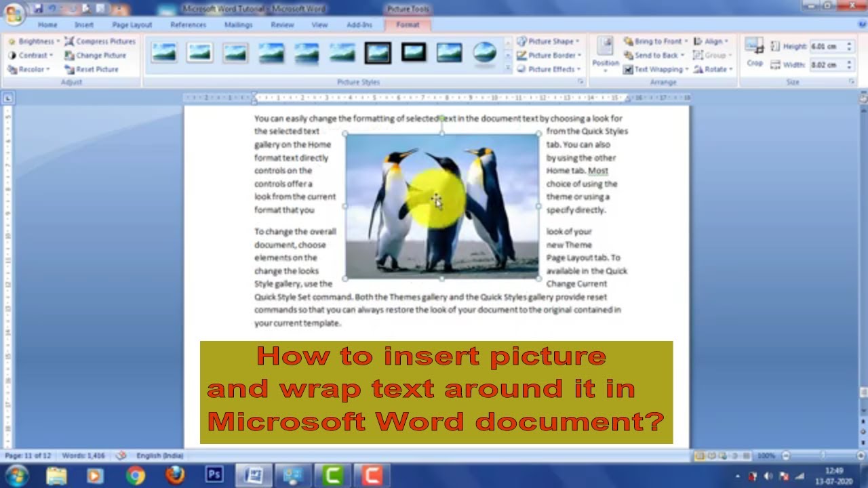Open the Text Wrapping dropdown
The image size is (868, 488).
pos(656,69)
